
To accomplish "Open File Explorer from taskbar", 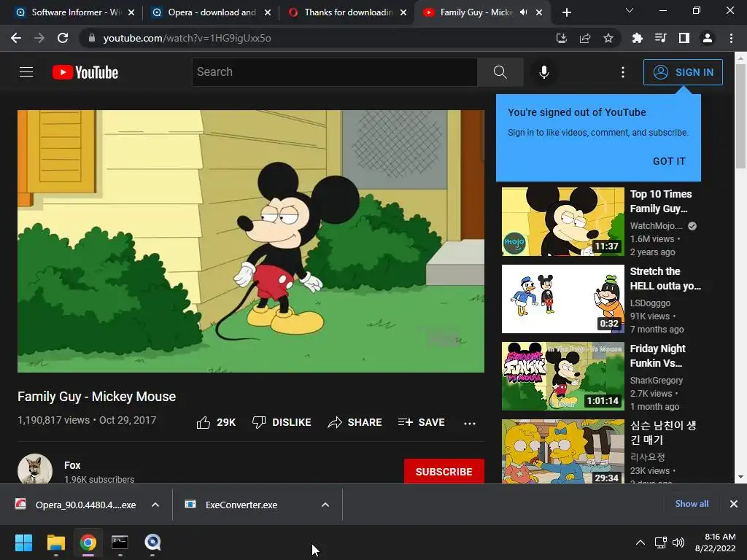I will pos(55,542).
